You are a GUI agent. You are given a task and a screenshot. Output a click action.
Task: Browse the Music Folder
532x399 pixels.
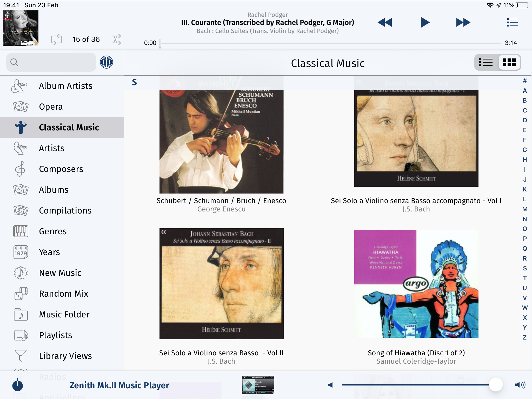click(x=62, y=314)
